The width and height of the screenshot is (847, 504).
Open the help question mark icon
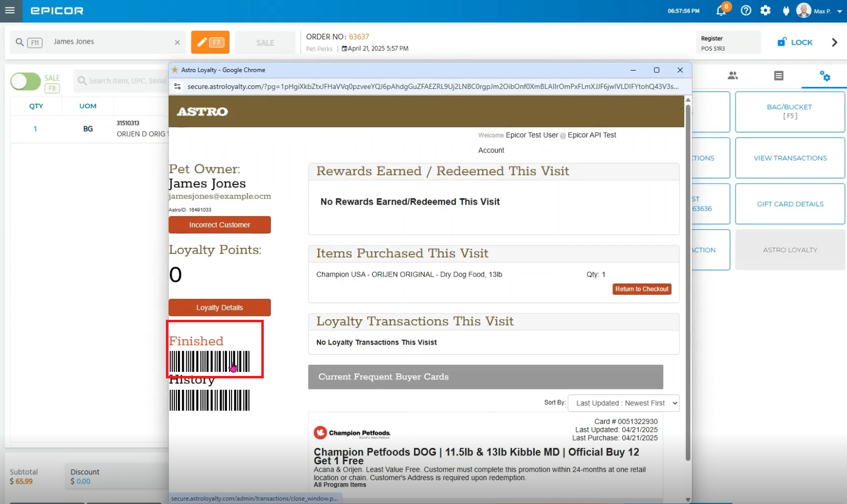[x=746, y=10]
